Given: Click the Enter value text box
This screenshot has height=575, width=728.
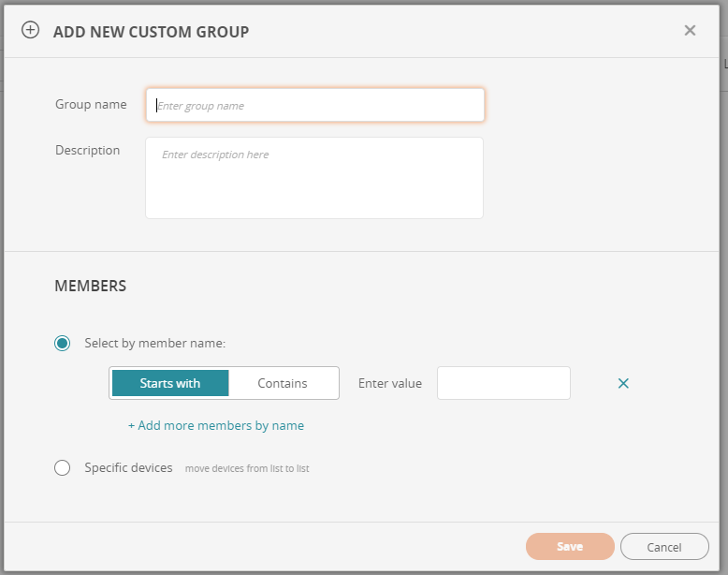Looking at the screenshot, I should pyautogui.click(x=503, y=383).
